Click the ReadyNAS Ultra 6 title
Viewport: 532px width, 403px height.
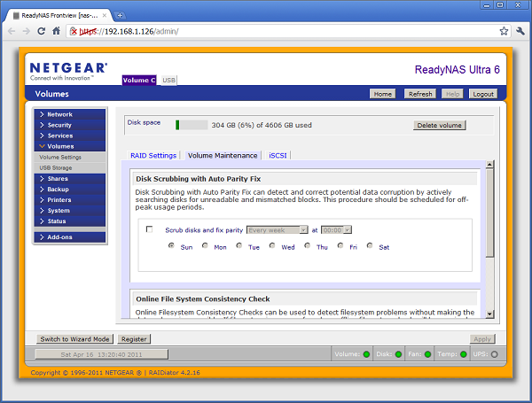click(457, 69)
